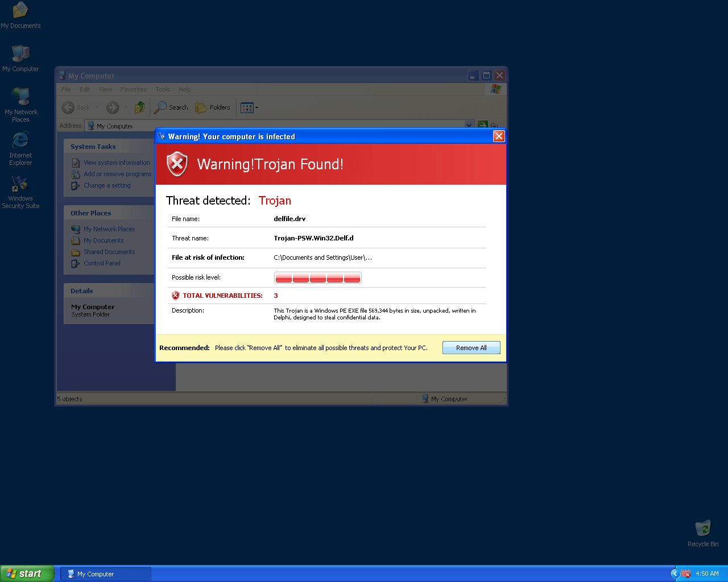728x582 pixels.
Task: Open the My Computer desktop icon
Action: [20, 58]
